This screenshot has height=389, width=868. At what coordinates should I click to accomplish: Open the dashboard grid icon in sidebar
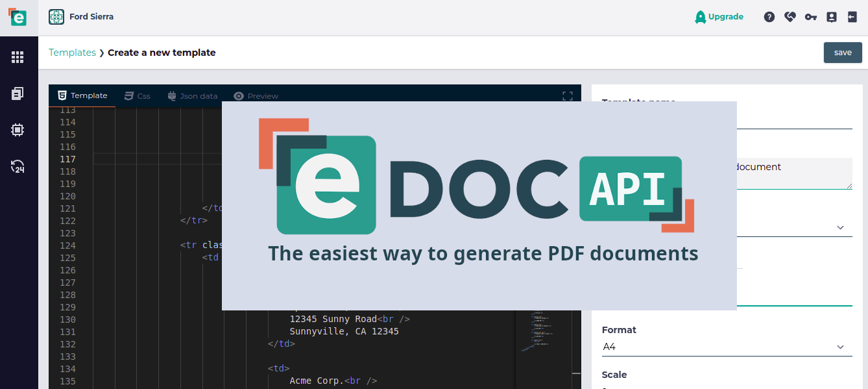pos(18,58)
